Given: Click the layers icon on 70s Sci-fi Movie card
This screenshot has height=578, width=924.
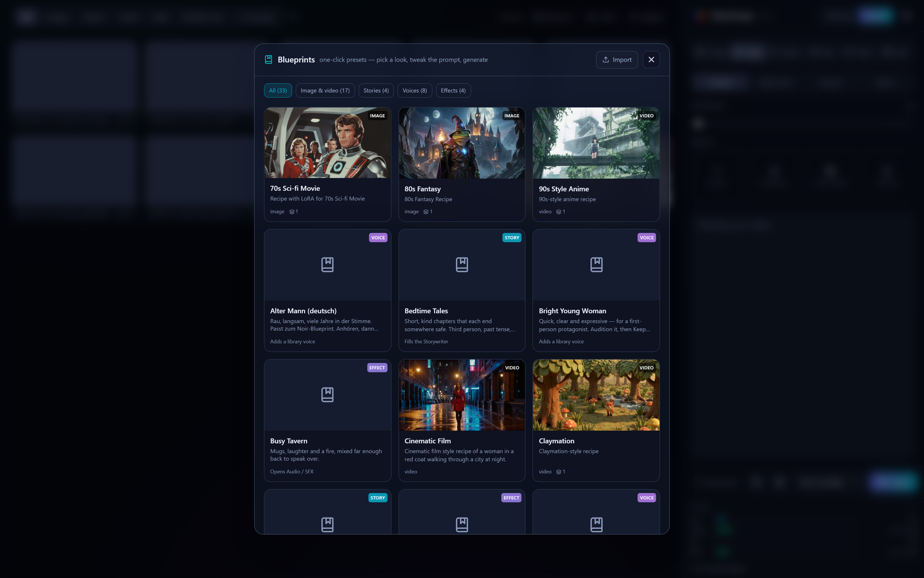Looking at the screenshot, I should [292, 212].
